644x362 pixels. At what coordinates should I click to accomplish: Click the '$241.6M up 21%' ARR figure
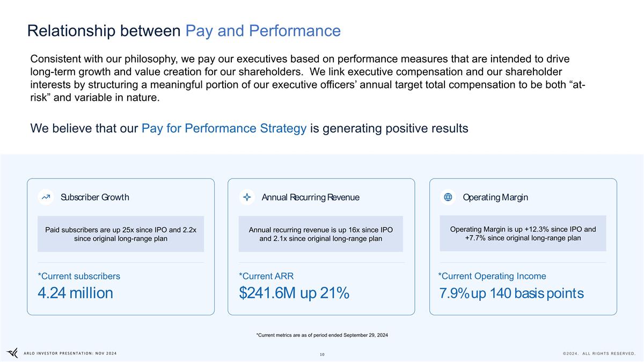294,293
